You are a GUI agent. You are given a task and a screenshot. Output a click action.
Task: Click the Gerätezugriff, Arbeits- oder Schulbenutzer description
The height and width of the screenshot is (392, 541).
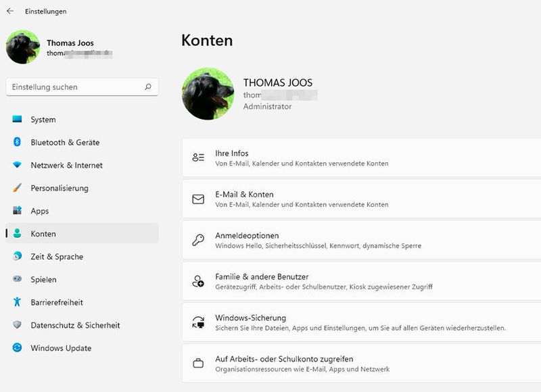pos(324,287)
